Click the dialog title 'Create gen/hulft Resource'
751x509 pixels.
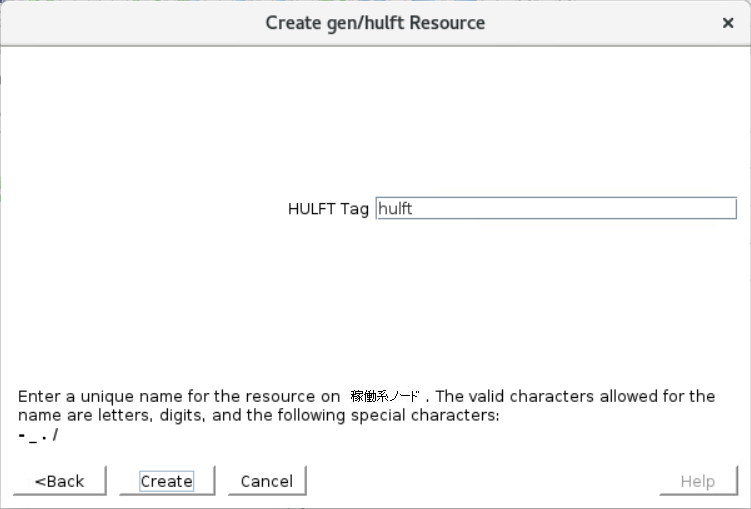pos(375,23)
